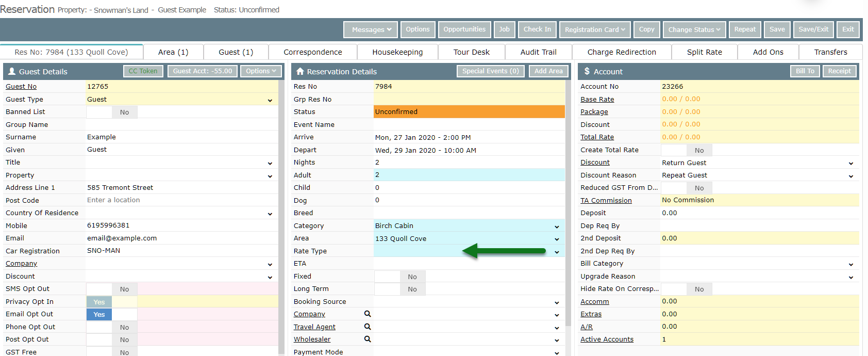
Task: Click the Wholesaler search magnifier icon
Action: tap(368, 339)
